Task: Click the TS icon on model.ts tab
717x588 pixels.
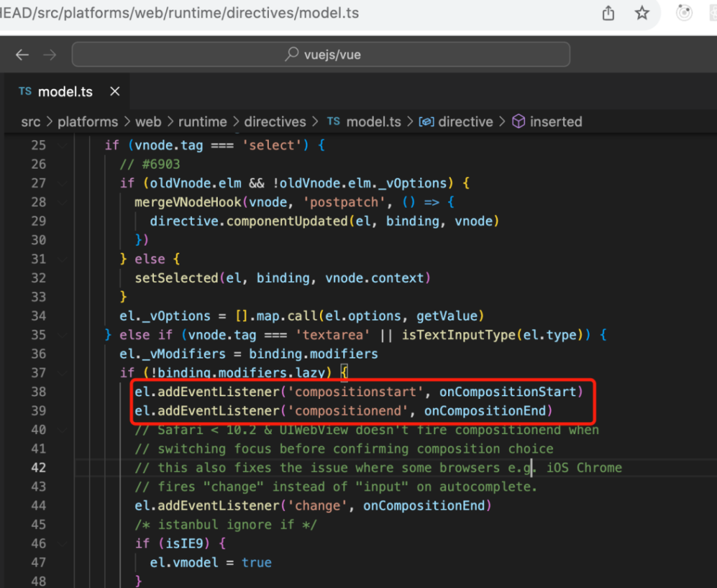Action: point(25,92)
